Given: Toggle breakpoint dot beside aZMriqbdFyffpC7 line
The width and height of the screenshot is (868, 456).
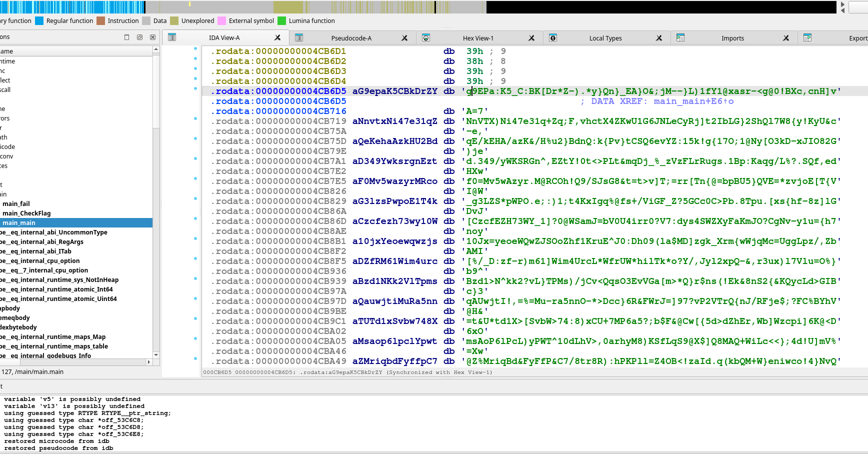Looking at the screenshot, I should tap(195, 358).
